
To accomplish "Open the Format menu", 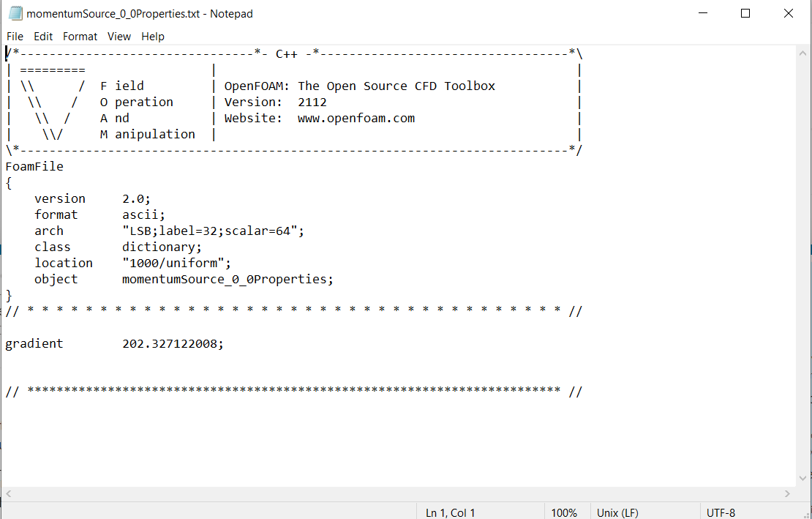I will [x=80, y=37].
